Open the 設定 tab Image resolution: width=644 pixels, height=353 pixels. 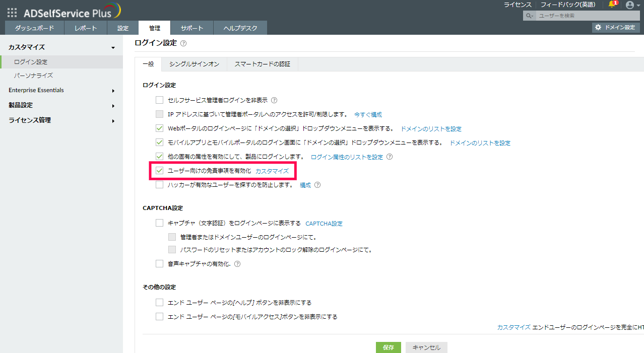coord(123,28)
